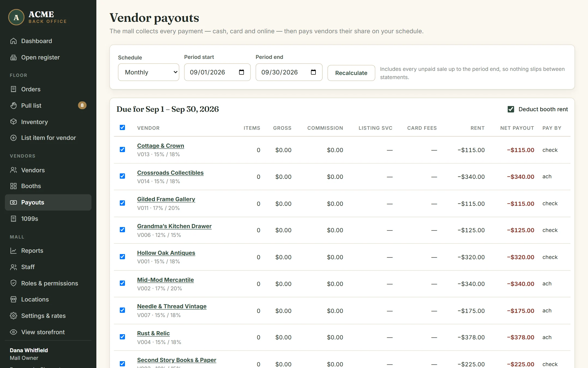Open List item for vendor
The height and width of the screenshot is (368, 588).
point(48,138)
